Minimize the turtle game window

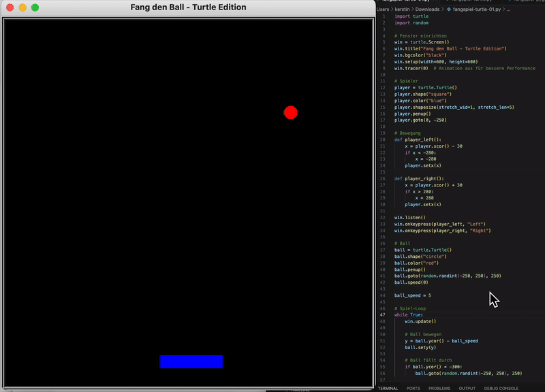22,7
